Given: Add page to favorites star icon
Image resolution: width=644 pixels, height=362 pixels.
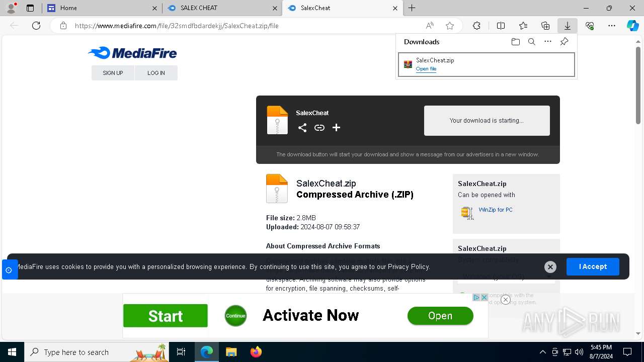Looking at the screenshot, I should [450, 26].
